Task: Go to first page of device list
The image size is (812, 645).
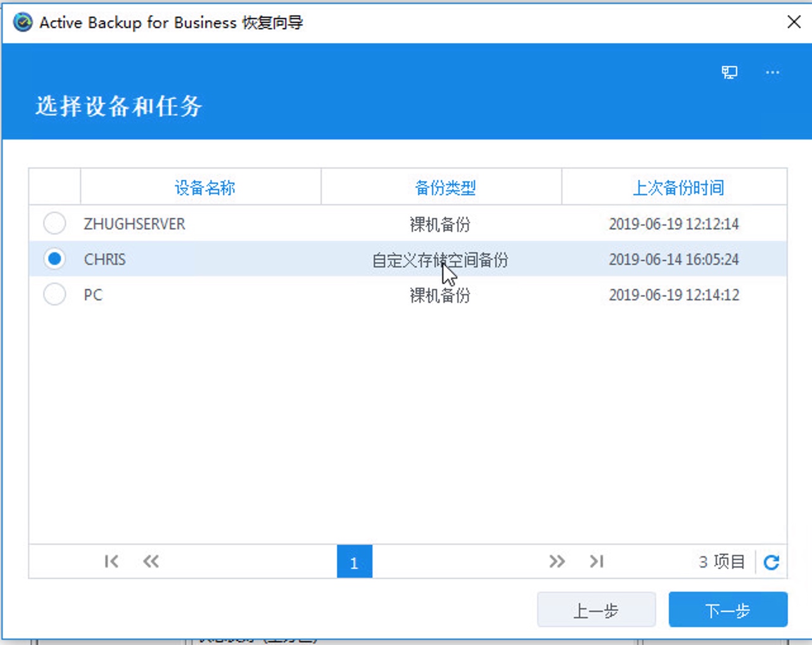Action: coord(111,561)
